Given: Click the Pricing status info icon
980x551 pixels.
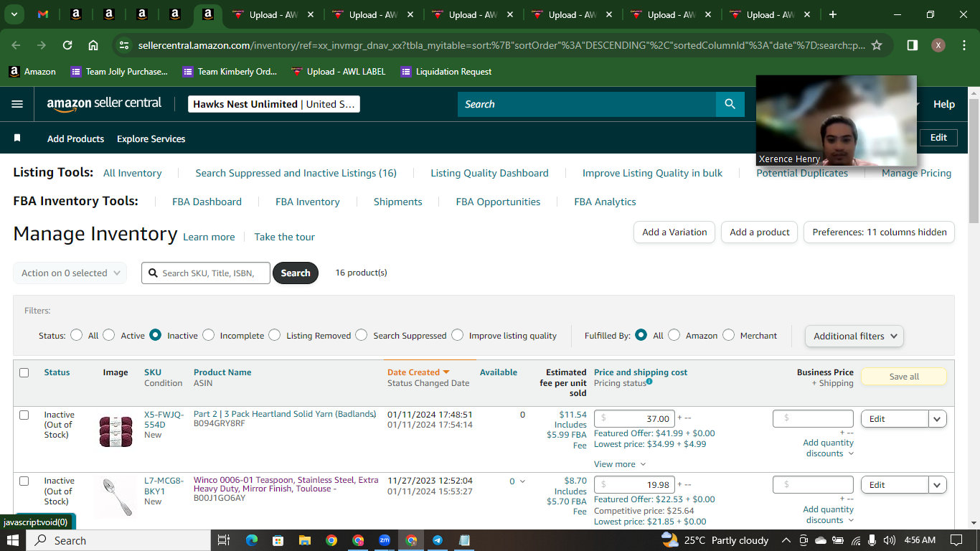Looking at the screenshot, I should (x=649, y=382).
